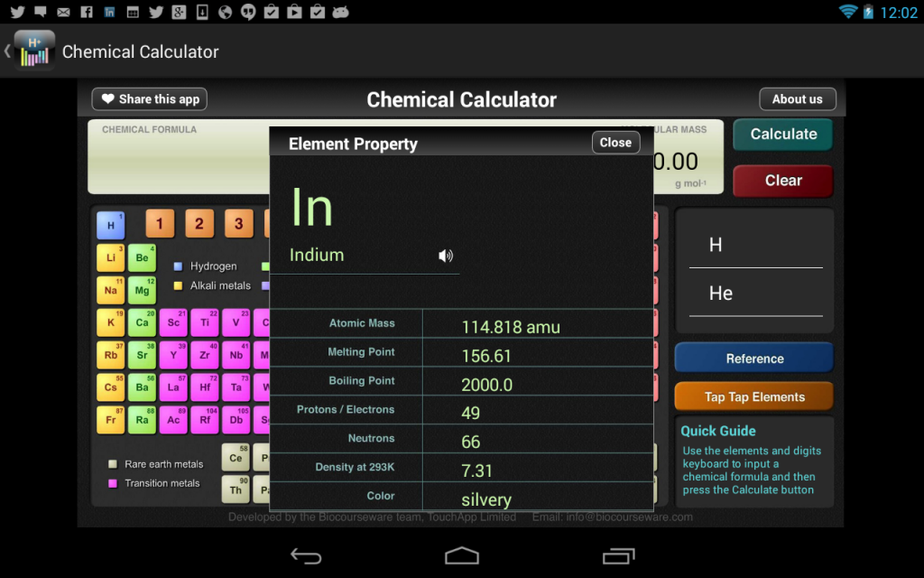The height and width of the screenshot is (578, 924).
Task: Tap the Cerium element key
Action: [x=236, y=458]
